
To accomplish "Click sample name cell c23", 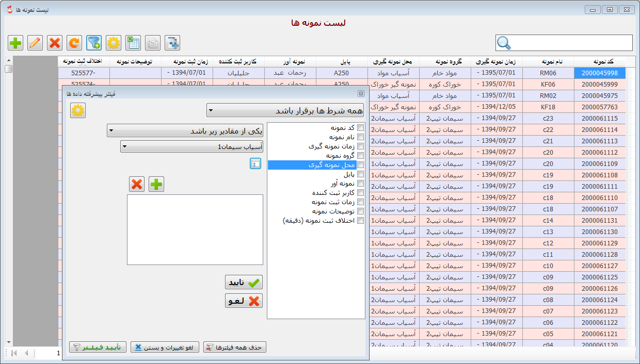I will click(548, 119).
